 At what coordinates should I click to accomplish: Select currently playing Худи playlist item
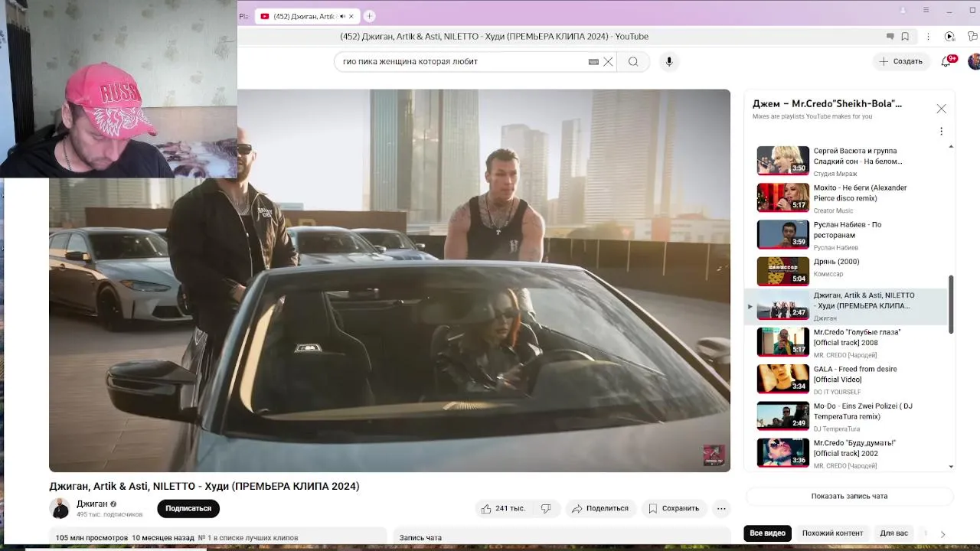click(x=847, y=306)
